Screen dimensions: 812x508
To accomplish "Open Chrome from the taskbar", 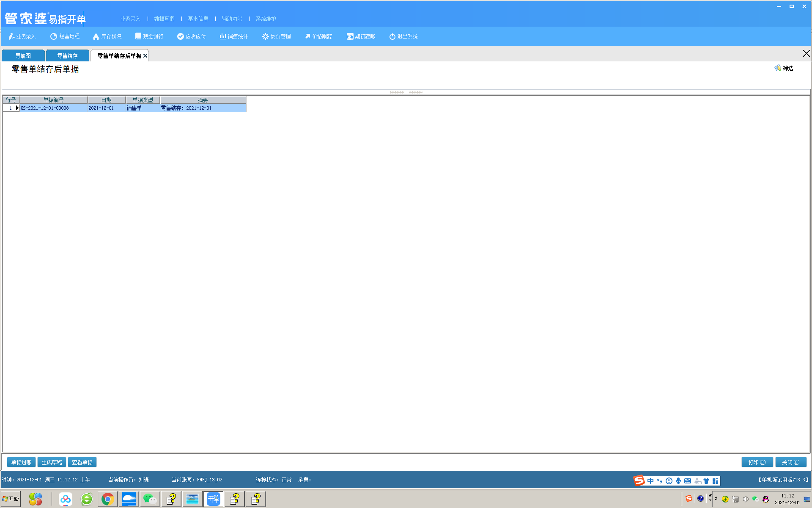I will (107, 500).
